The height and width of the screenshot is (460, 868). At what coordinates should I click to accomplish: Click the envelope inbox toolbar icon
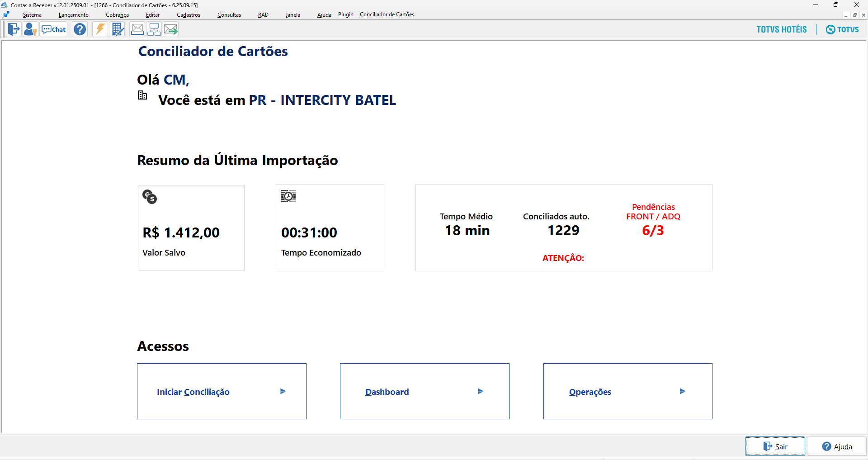(x=137, y=29)
